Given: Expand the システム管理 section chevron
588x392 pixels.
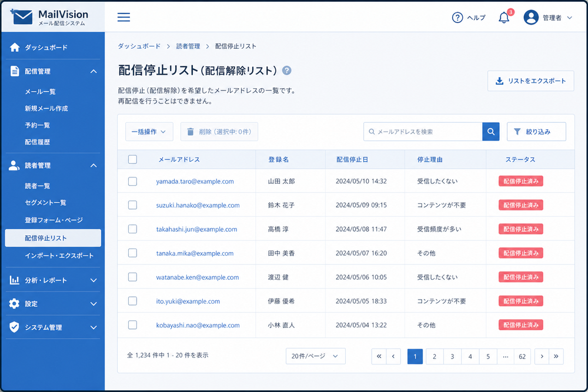Looking at the screenshot, I should click(93, 327).
